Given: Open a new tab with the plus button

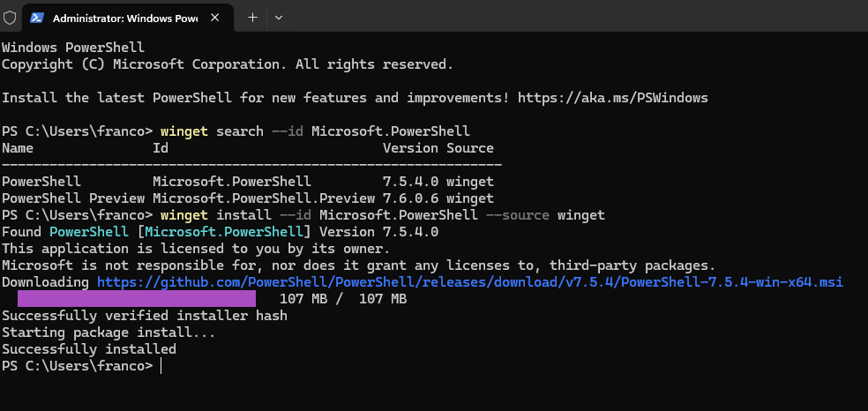Looking at the screenshot, I should point(252,17).
